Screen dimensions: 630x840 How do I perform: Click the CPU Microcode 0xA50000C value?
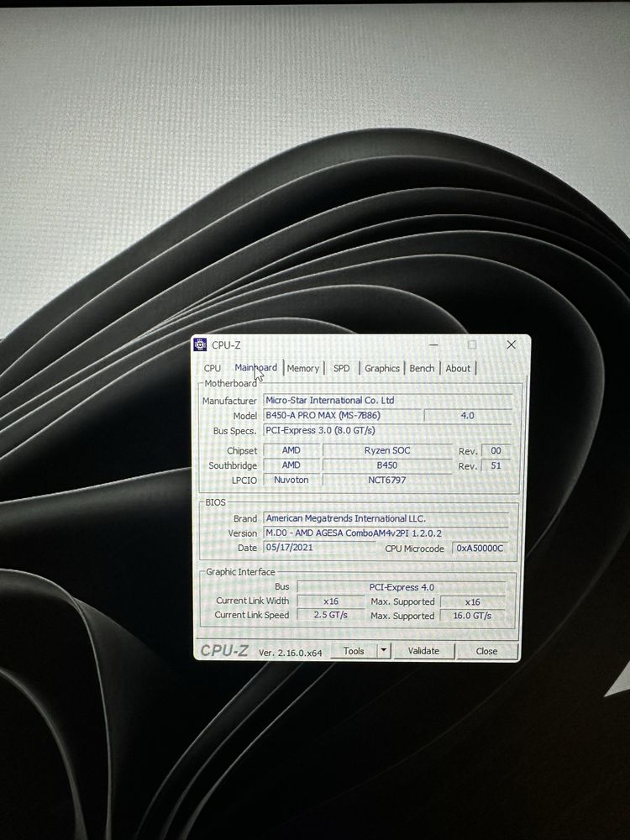pos(480,548)
